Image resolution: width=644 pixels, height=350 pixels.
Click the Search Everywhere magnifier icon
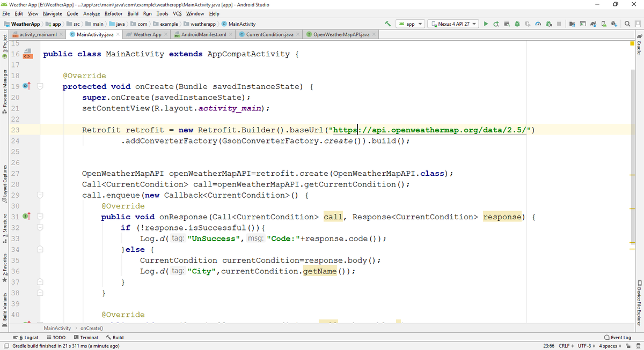626,24
